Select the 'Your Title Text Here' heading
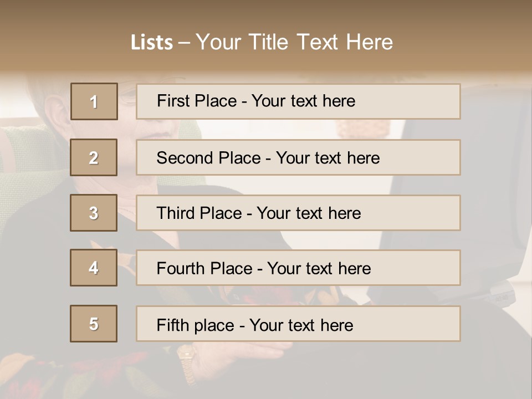The image size is (532, 399). [x=294, y=42]
